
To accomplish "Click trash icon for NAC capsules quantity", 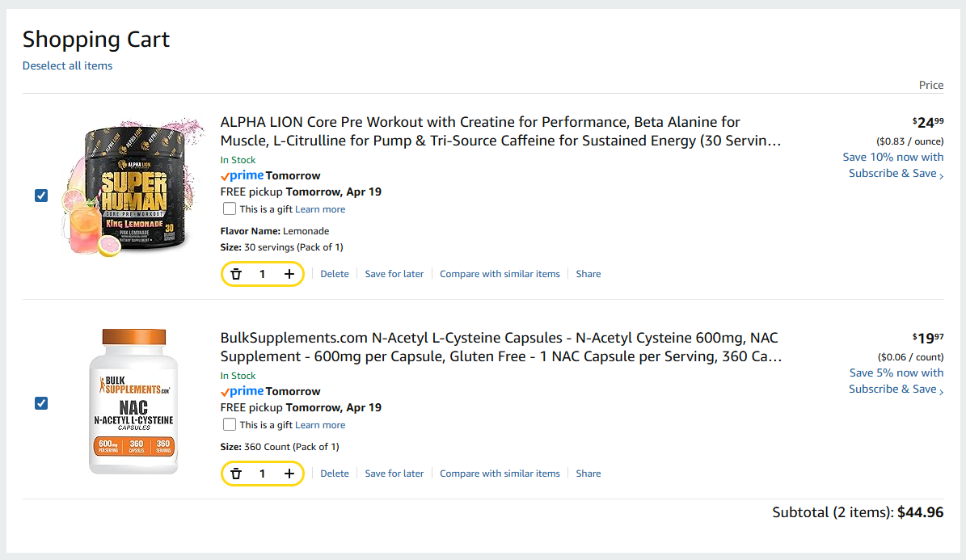I will pyautogui.click(x=236, y=474).
